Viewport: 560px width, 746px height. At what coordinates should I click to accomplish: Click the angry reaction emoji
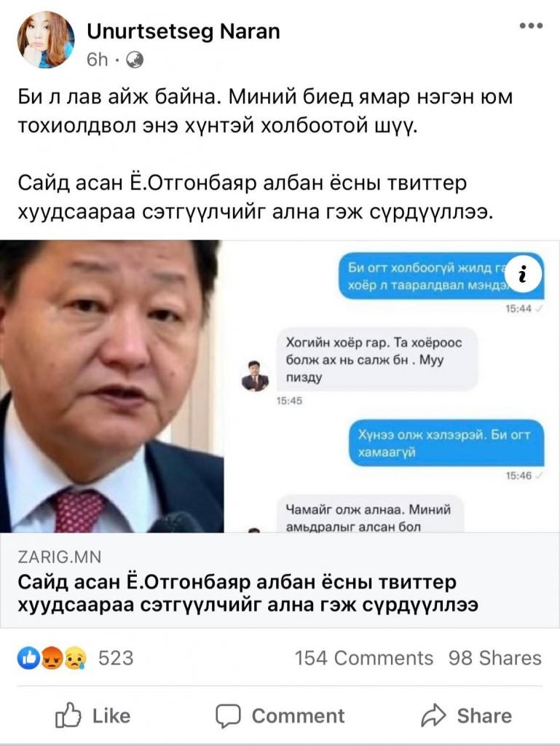52,658
